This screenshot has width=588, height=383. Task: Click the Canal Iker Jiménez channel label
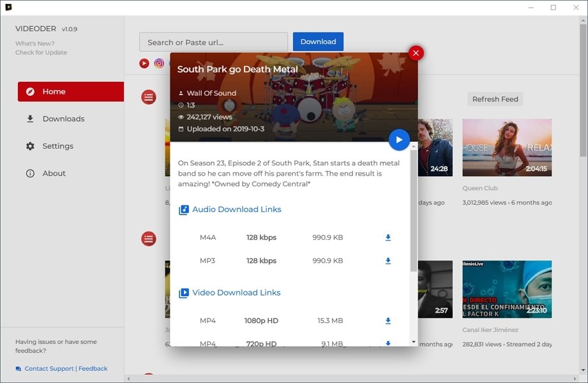tap(490, 330)
